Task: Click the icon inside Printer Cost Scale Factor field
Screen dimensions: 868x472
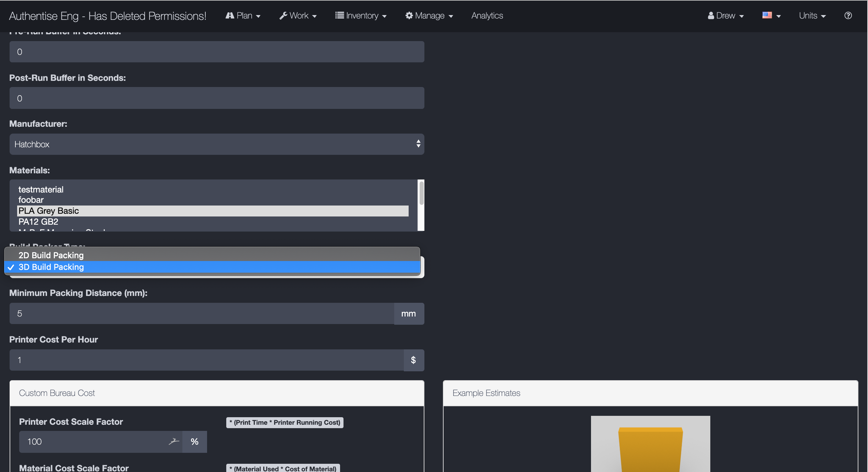Action: pyautogui.click(x=174, y=442)
